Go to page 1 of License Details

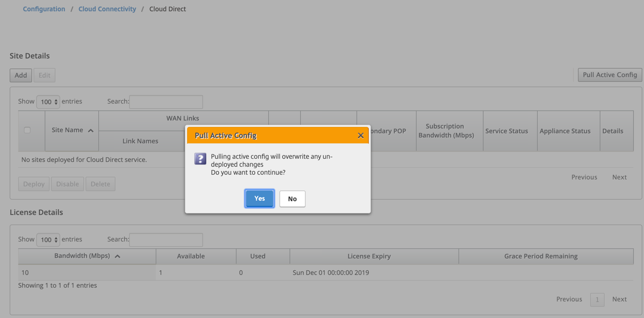pyautogui.click(x=597, y=300)
